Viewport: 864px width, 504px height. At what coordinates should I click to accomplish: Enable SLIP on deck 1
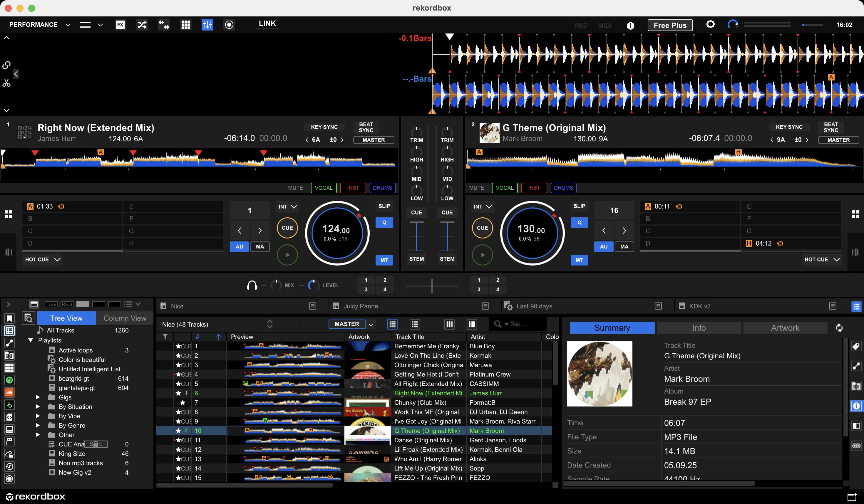pos(384,206)
